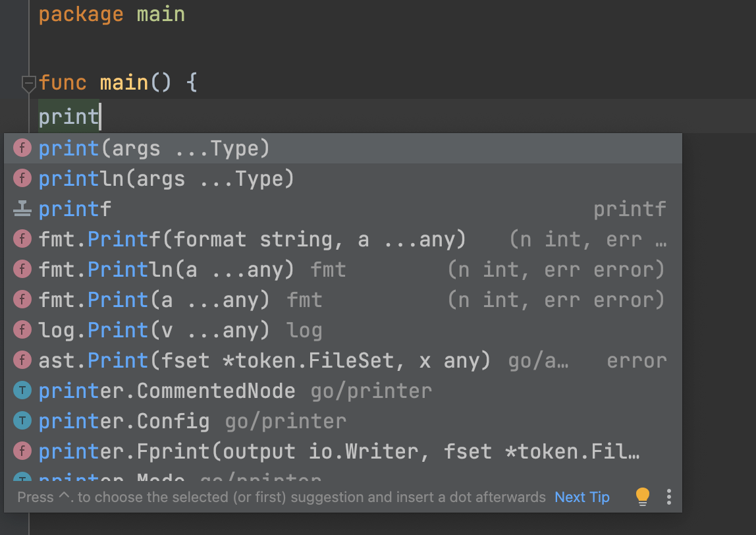Image resolution: width=756 pixels, height=535 pixels.
Task: Click the Next Tip link
Action: point(582,497)
